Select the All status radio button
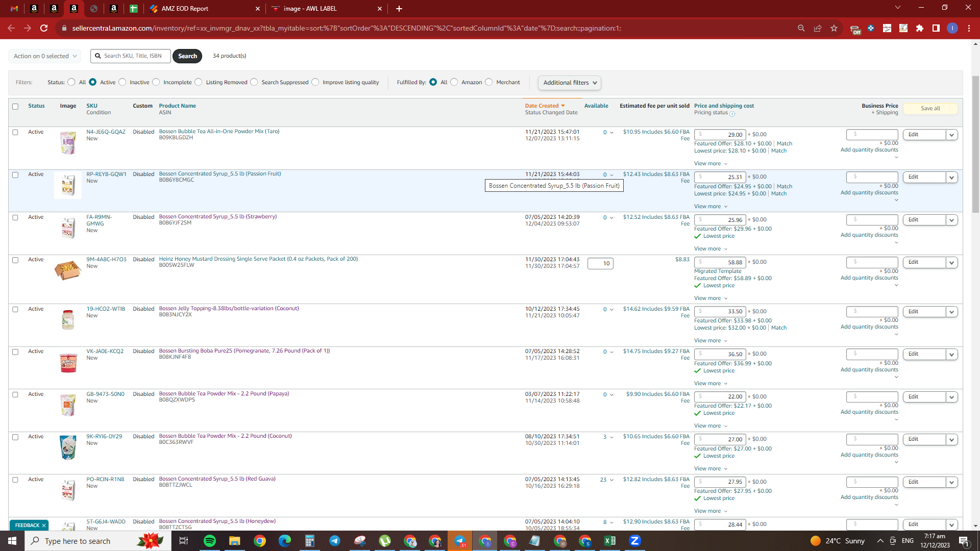980x551 pixels. [71, 82]
